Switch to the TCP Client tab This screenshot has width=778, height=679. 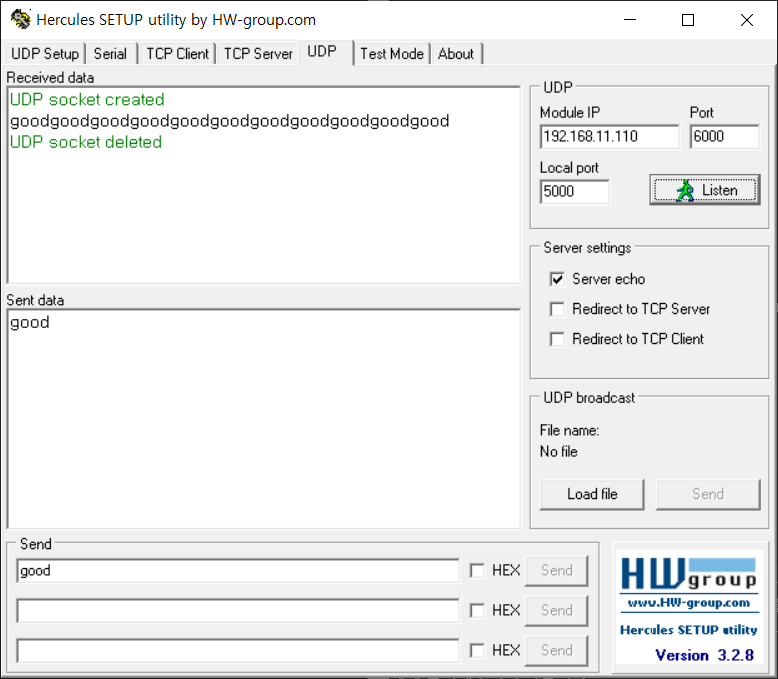(177, 54)
